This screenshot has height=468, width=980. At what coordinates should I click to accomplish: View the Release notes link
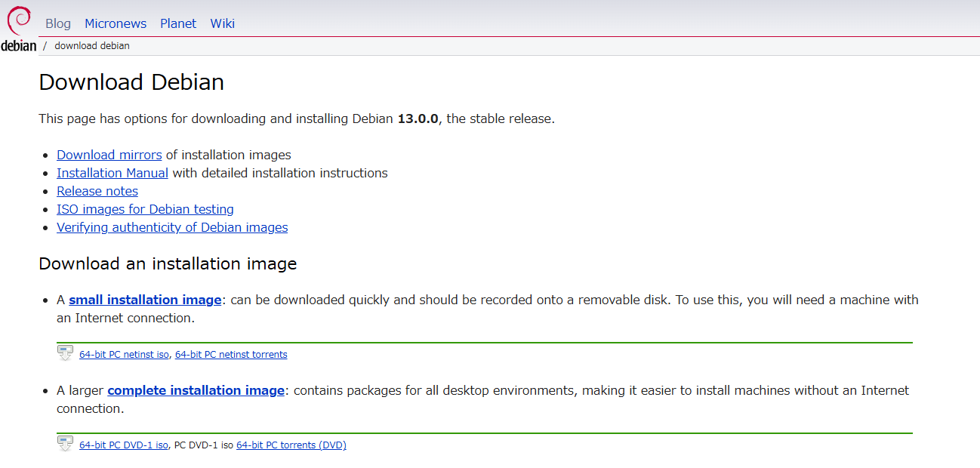(x=97, y=191)
